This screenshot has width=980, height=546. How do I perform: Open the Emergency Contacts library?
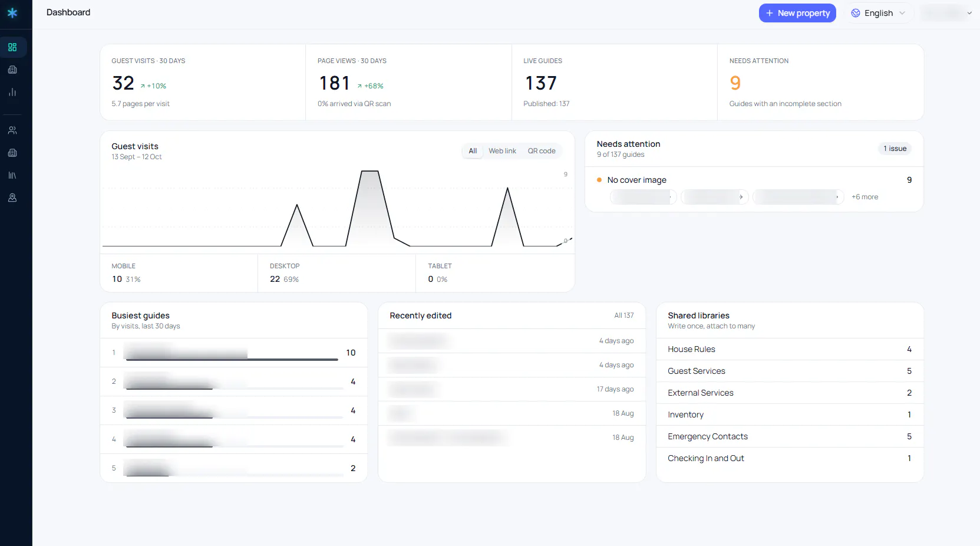coord(790,436)
